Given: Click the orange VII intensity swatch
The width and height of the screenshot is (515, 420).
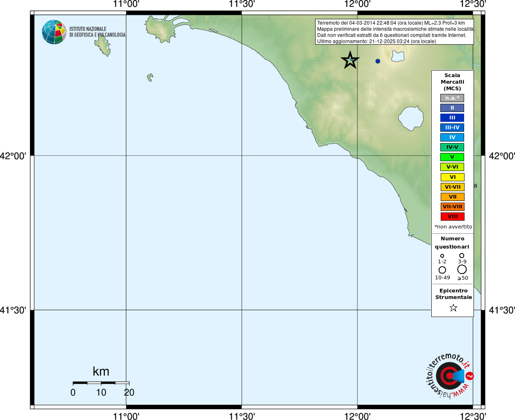Looking at the screenshot, I should coord(452,197).
